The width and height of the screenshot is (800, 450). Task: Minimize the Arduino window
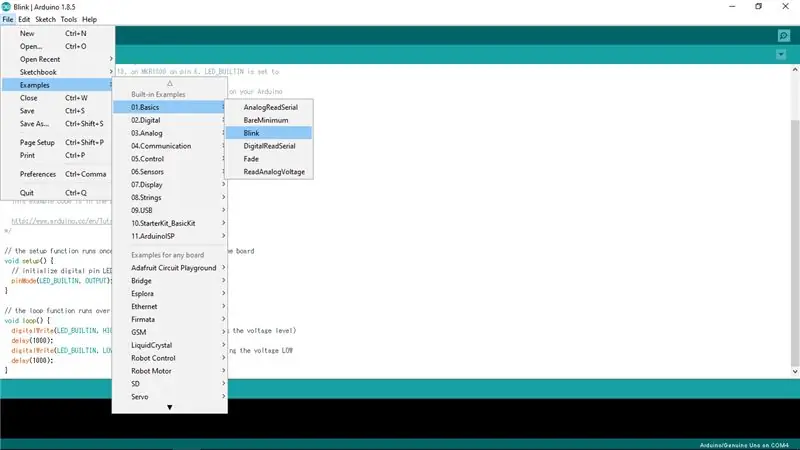coord(732,7)
